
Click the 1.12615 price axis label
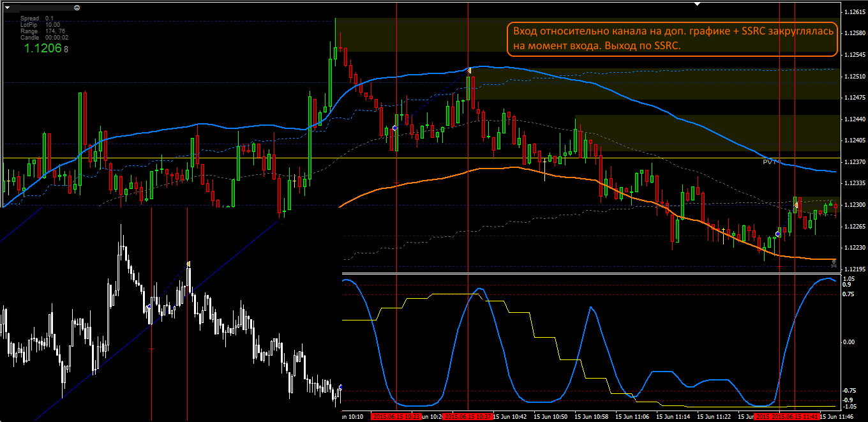[x=854, y=11]
